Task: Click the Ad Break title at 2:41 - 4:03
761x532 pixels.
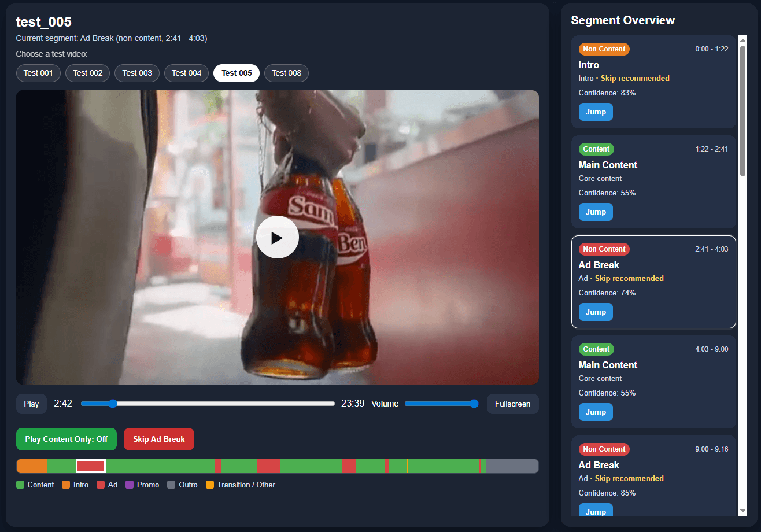Action: click(x=599, y=265)
